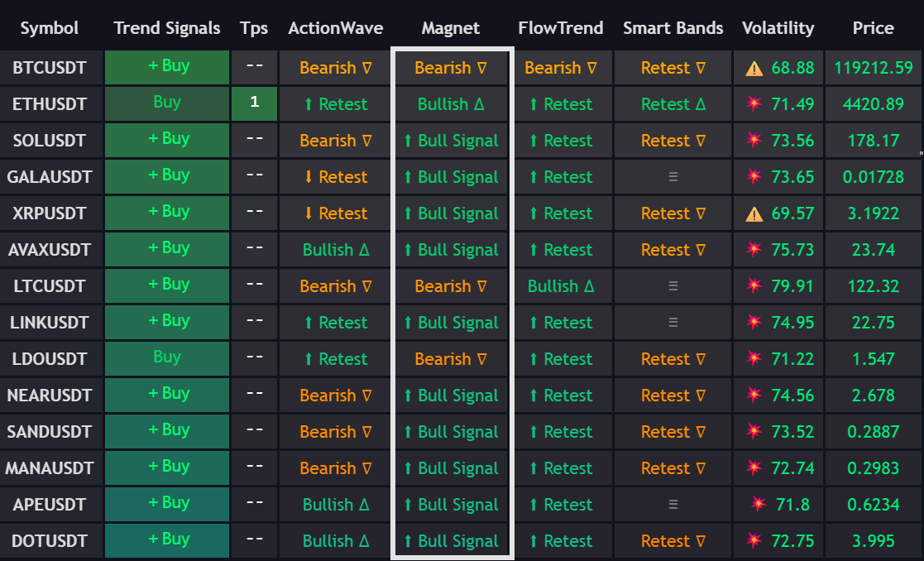924x561 pixels.
Task: Open the DOTUSDT symbol row
Action: 50,541
